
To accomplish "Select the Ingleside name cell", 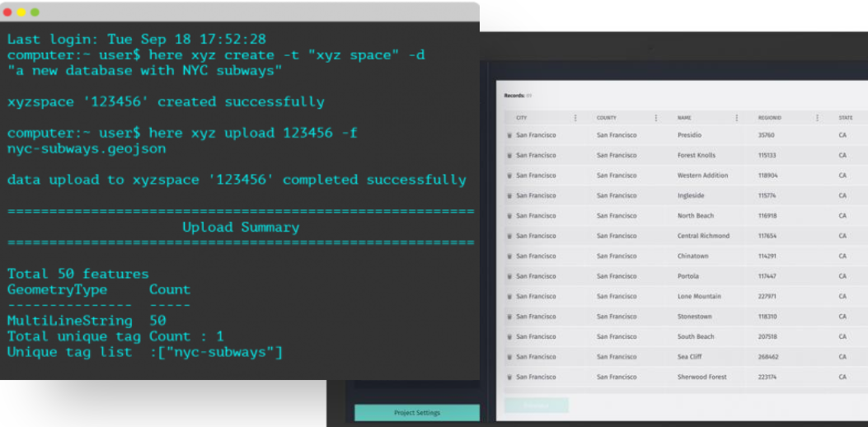I will [689, 195].
